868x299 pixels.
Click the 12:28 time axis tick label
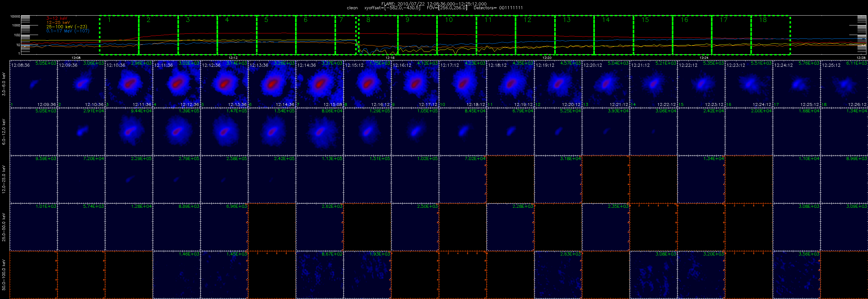point(861,58)
